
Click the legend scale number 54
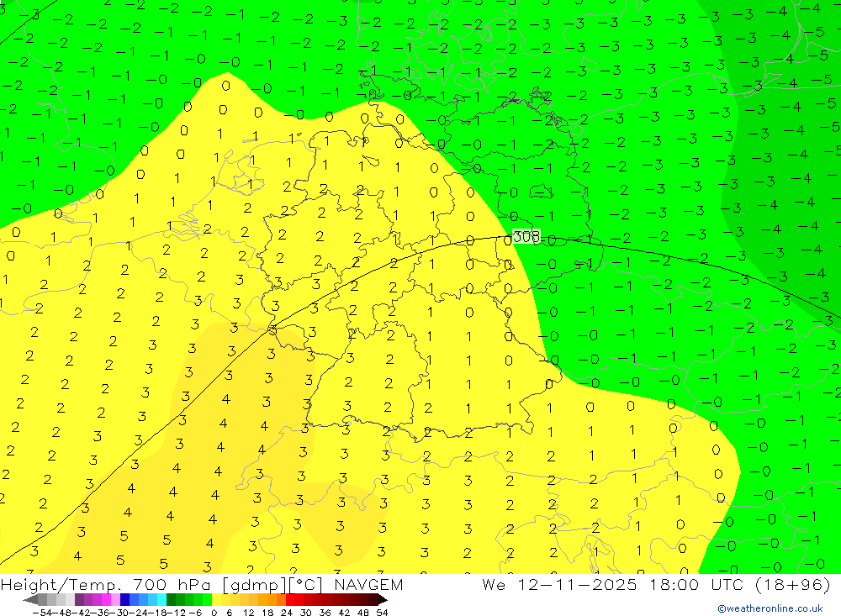(x=382, y=613)
